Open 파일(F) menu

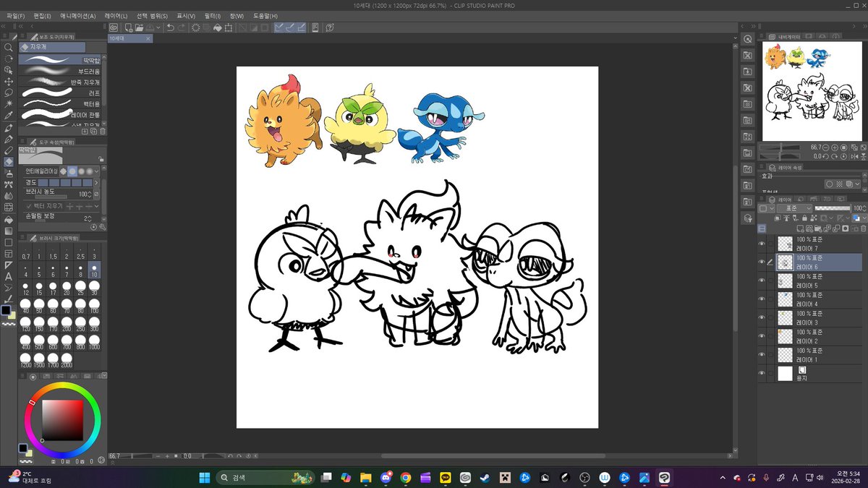tap(15, 15)
